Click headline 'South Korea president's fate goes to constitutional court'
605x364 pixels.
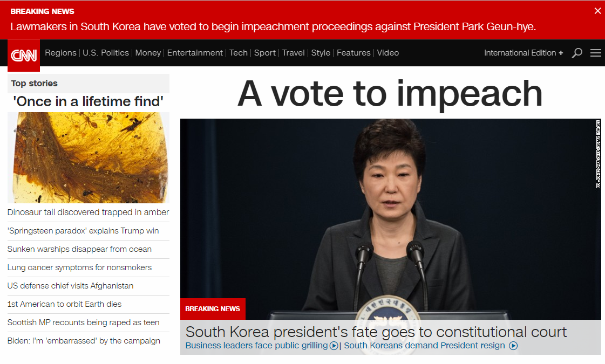(376, 332)
